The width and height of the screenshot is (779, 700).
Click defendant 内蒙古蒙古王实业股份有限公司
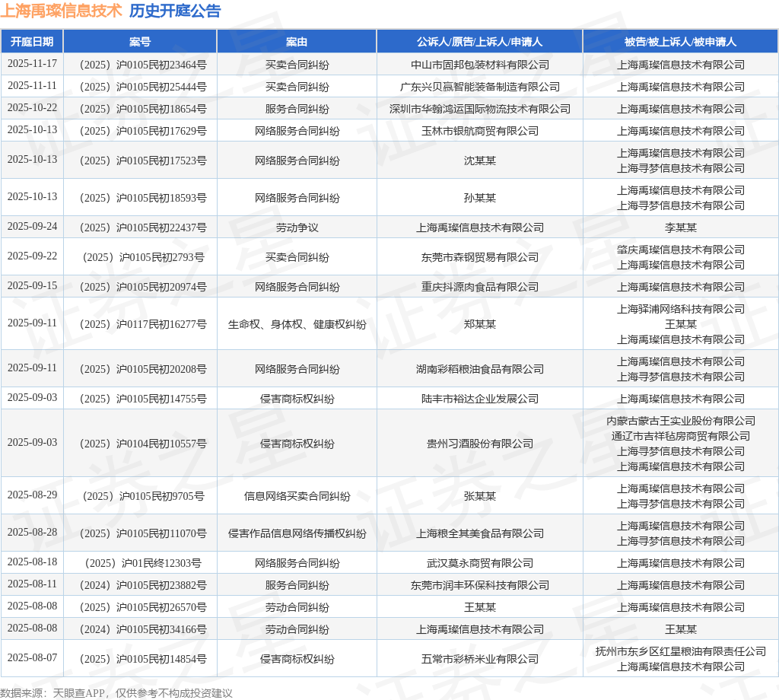tap(681, 421)
